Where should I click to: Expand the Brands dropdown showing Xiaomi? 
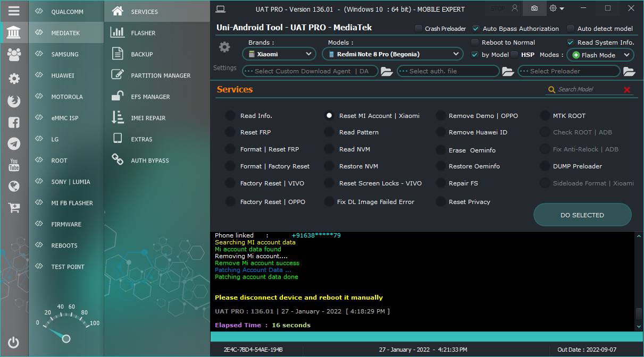point(279,54)
